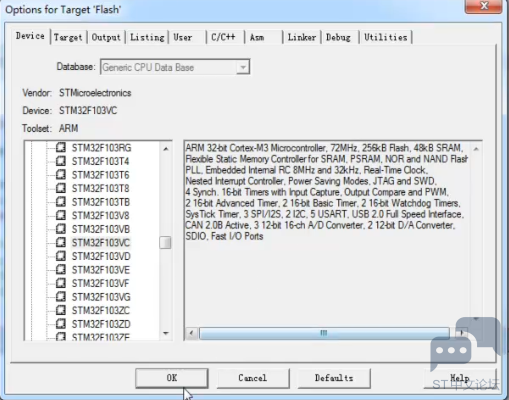
Task: Go to the Debug tab
Action: (338, 37)
